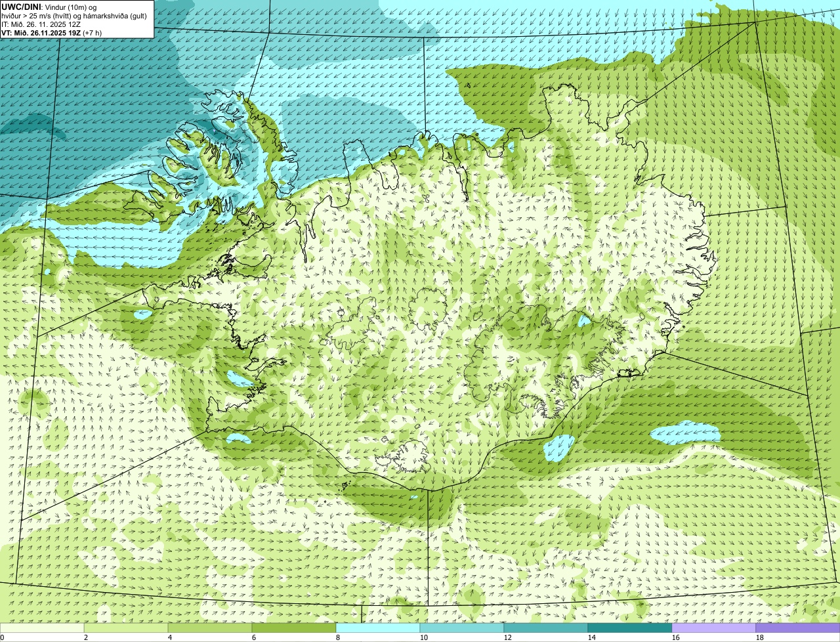Click the '14' tick label on color scale
This screenshot has width=840, height=642.
(592, 637)
